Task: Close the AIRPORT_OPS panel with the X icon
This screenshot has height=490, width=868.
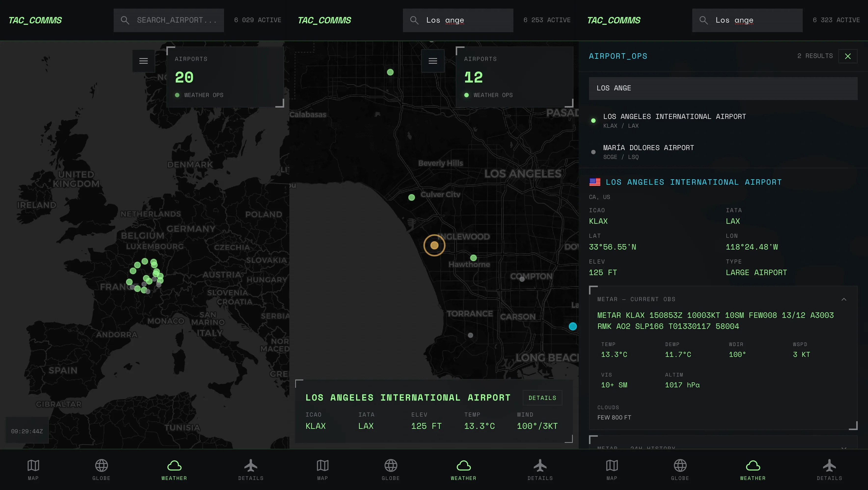Action: point(848,56)
